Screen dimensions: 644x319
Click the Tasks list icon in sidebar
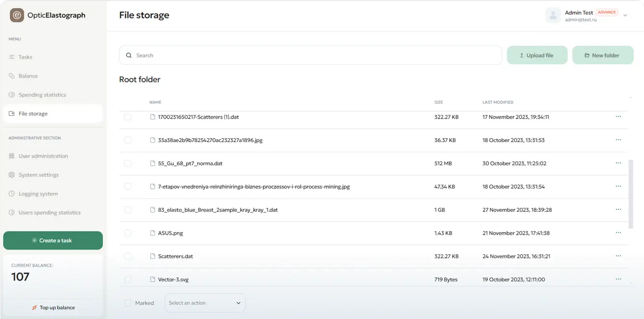[12, 57]
